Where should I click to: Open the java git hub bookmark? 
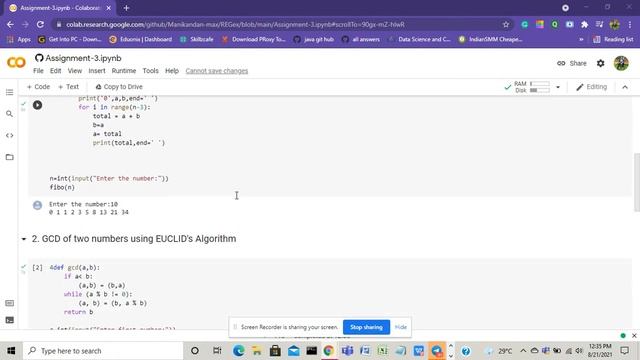(313, 40)
